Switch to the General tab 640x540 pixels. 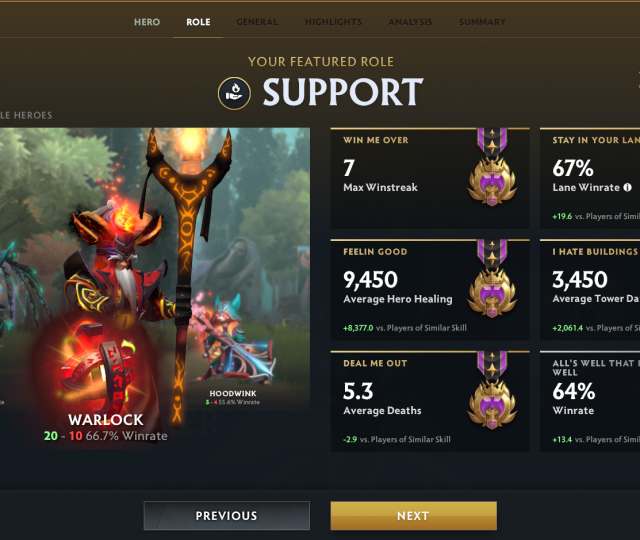(x=257, y=22)
